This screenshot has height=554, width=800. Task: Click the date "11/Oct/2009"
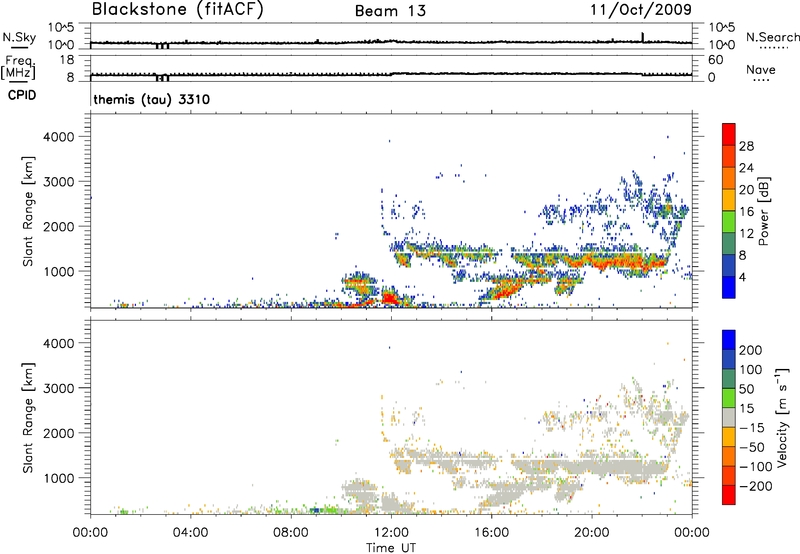641,10
